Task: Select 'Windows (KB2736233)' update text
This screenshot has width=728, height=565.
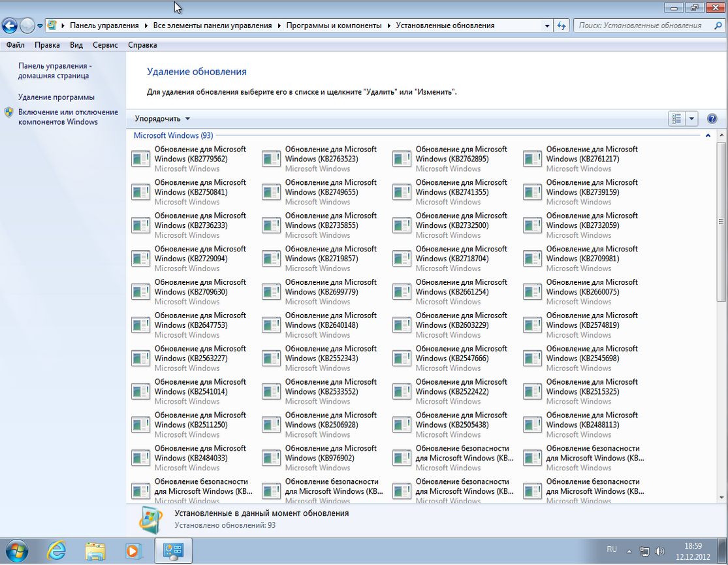Action: (x=191, y=225)
